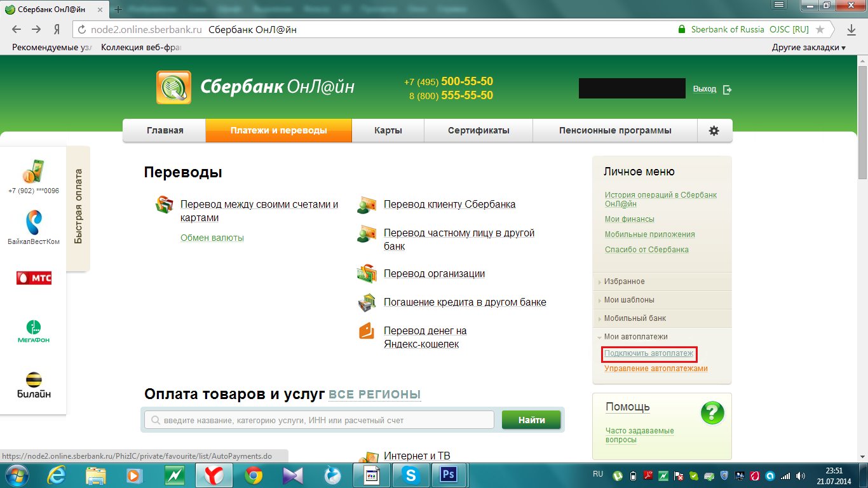Click icon next to Перевод клиенту Сбербанка
The image size is (868, 488).
point(367,205)
